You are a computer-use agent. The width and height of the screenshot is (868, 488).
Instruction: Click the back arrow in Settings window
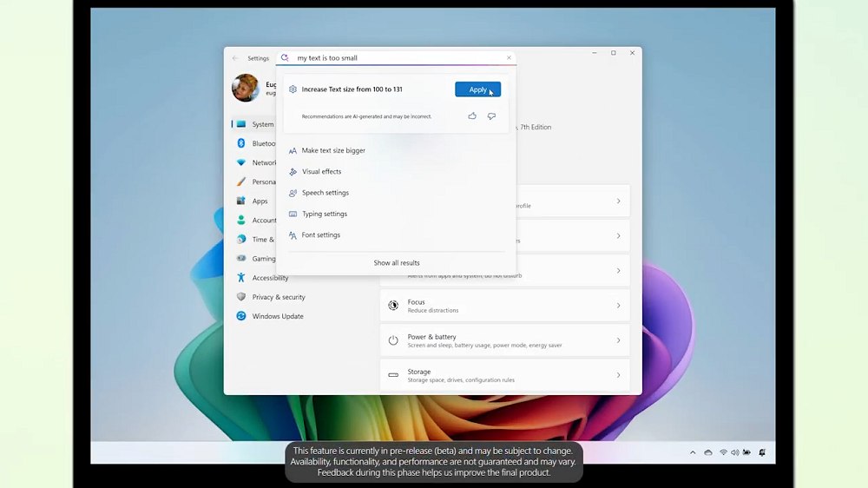pyautogui.click(x=235, y=58)
